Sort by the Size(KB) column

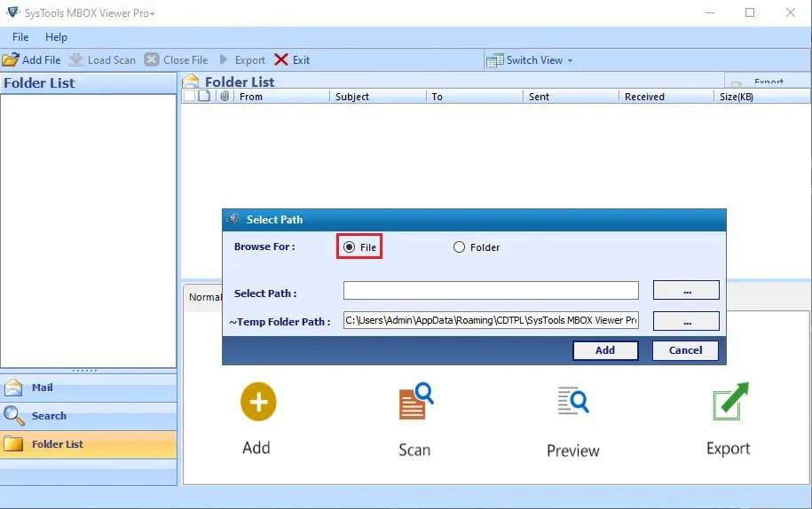click(762, 97)
